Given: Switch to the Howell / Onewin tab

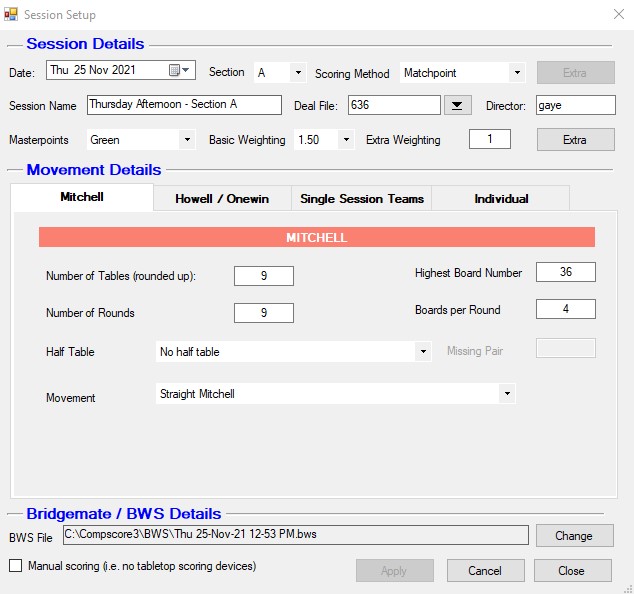Looking at the screenshot, I should click(222, 198).
